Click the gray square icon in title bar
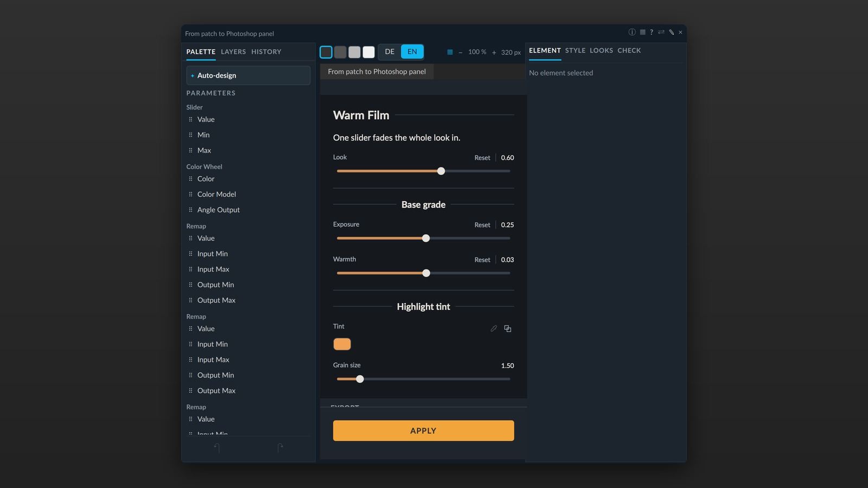This screenshot has width=868, height=488. click(x=642, y=33)
